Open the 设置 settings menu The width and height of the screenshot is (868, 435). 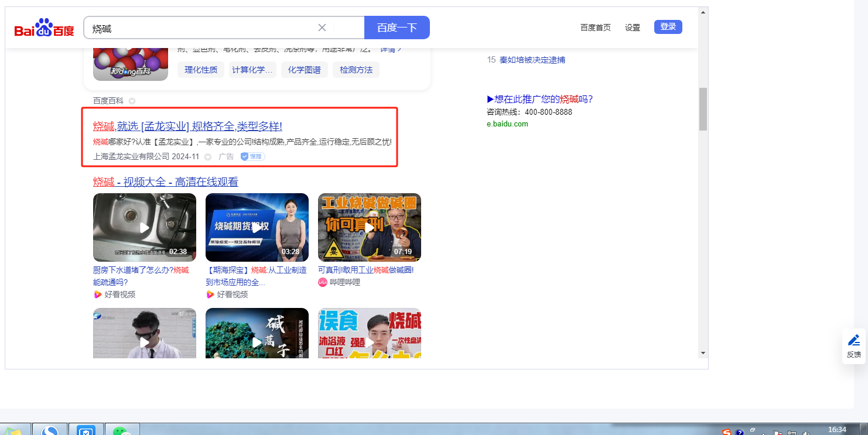[x=632, y=28]
